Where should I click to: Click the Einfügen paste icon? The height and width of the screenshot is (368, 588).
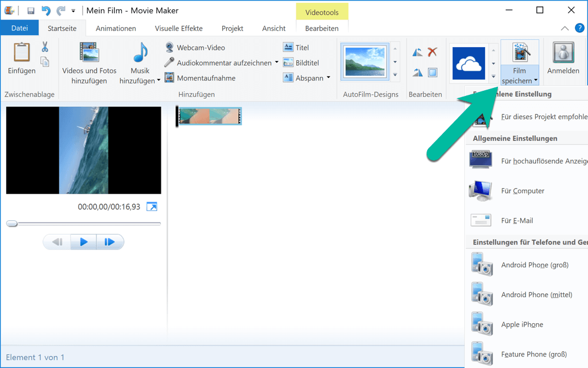coord(22,52)
